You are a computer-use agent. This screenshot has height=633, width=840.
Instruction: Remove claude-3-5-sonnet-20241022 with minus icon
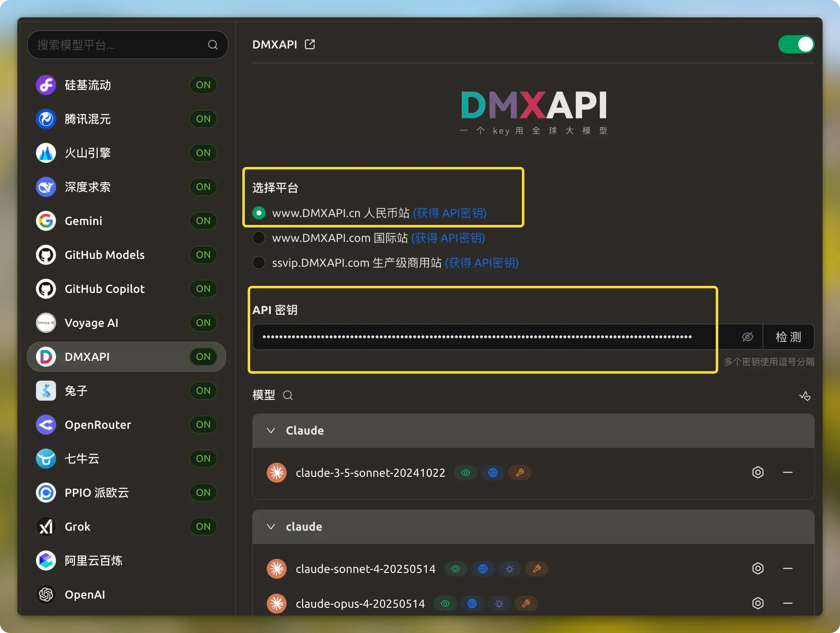point(787,472)
